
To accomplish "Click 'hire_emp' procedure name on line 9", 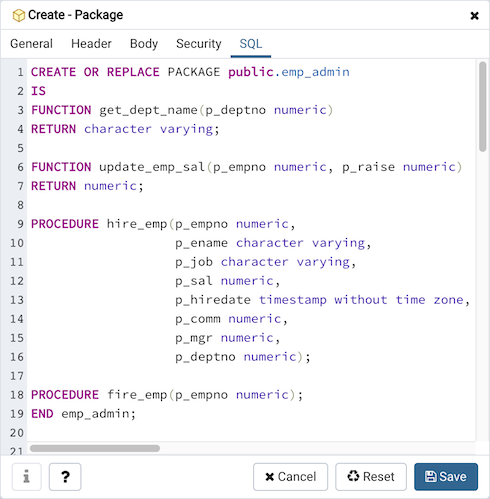I will point(137,224).
